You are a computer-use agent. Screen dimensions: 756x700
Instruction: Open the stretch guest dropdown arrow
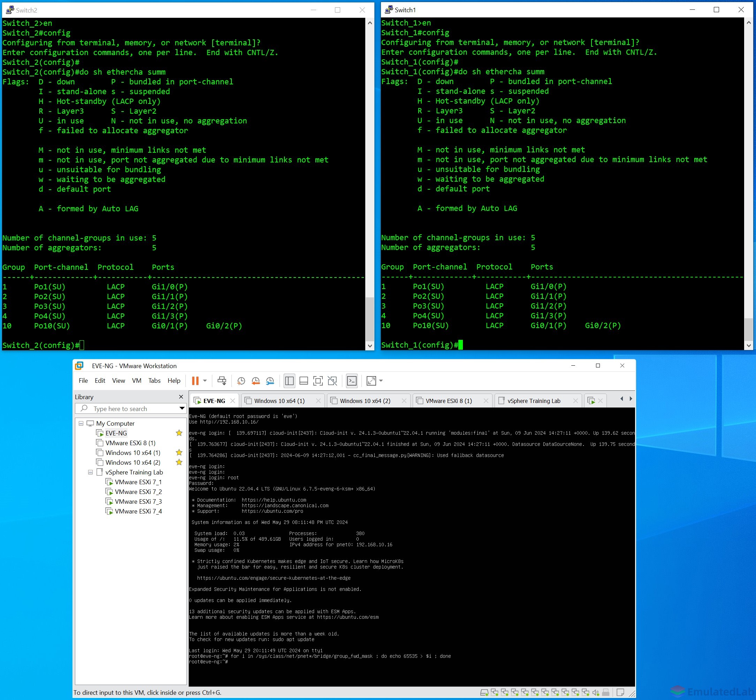(381, 381)
